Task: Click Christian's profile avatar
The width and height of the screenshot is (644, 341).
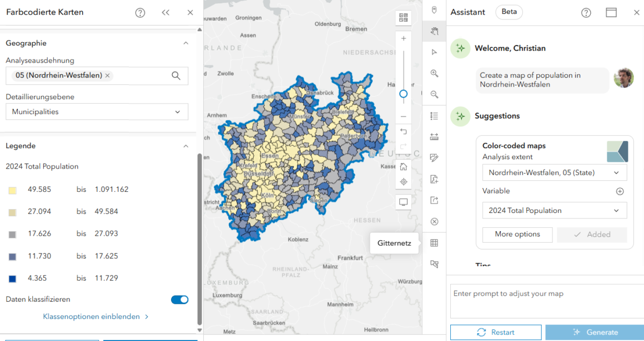Action: pyautogui.click(x=623, y=78)
